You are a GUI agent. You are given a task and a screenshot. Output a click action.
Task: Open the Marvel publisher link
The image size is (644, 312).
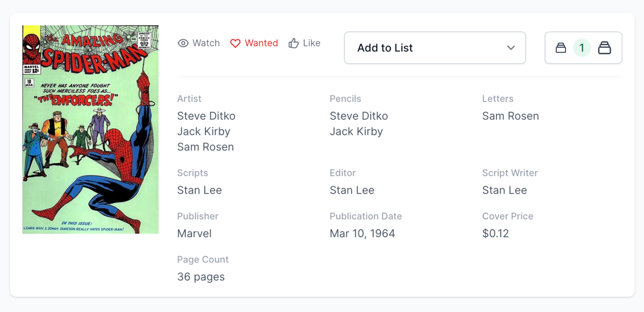[194, 233]
